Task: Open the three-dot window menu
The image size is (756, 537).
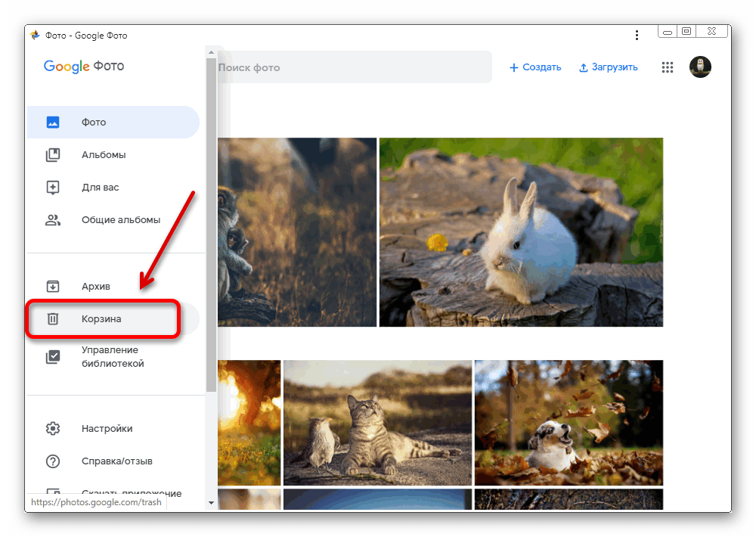Action: pyautogui.click(x=635, y=36)
